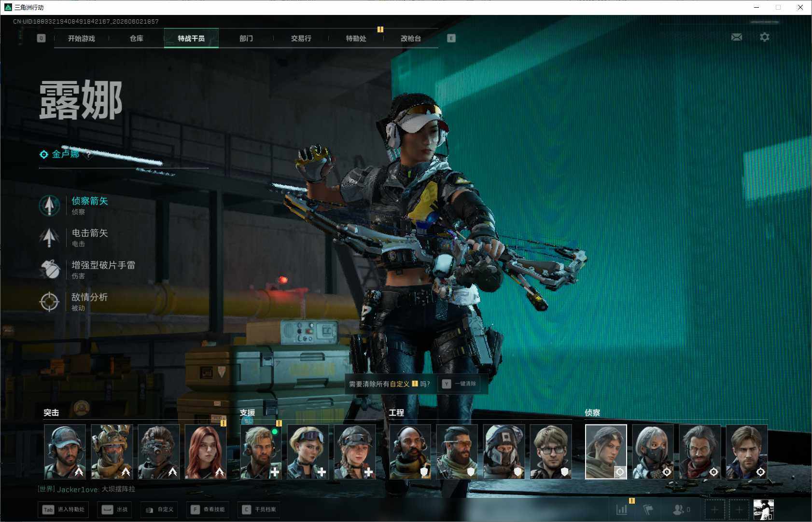The image size is (812, 522).
Task: Click the 突击 category label
Action: point(51,412)
